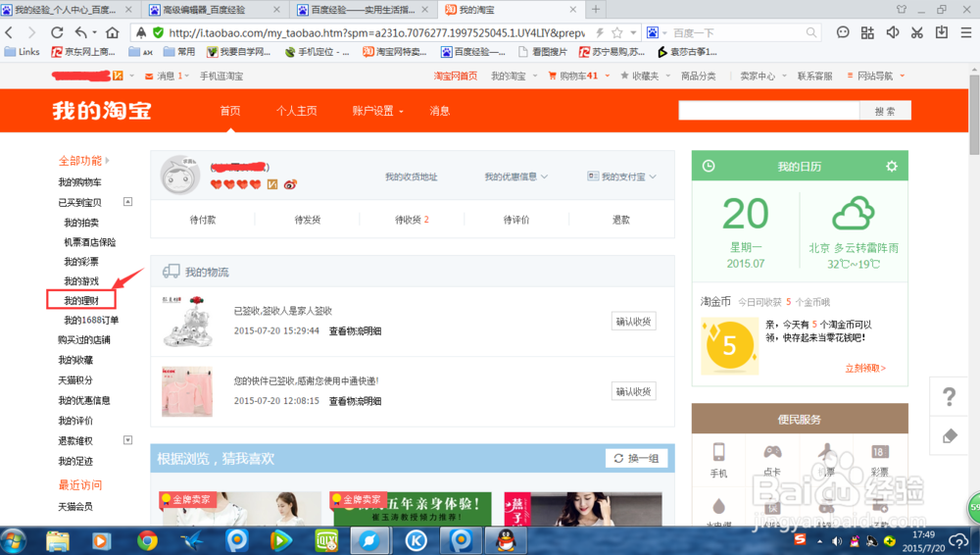Click the Windows Start button

pos(13,540)
